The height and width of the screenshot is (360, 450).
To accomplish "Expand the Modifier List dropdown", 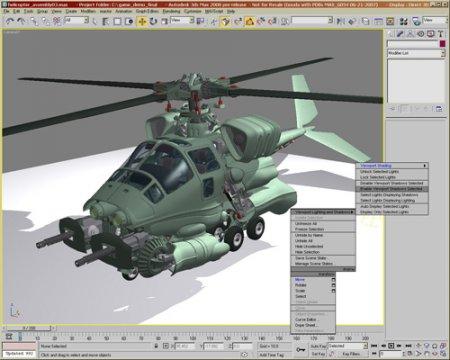I will pyautogui.click(x=416, y=53).
